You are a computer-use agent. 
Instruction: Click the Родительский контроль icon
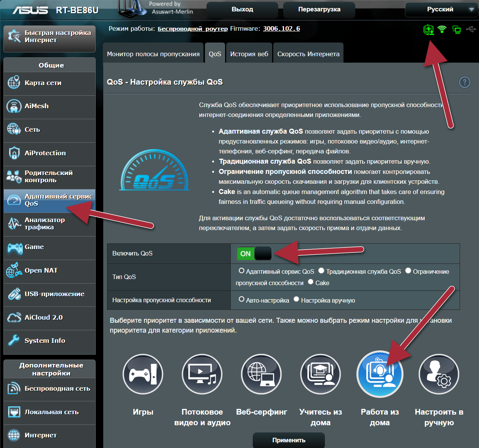(x=14, y=177)
